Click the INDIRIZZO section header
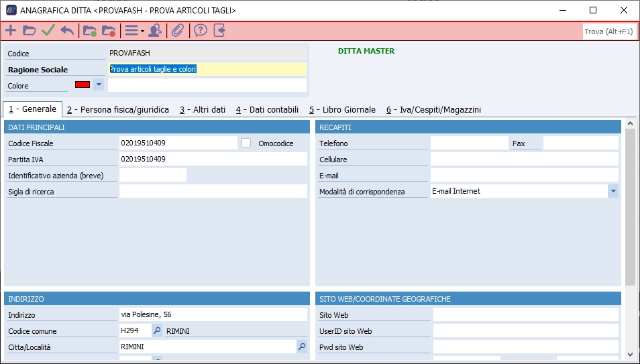This screenshot has width=640, height=364. [x=157, y=299]
